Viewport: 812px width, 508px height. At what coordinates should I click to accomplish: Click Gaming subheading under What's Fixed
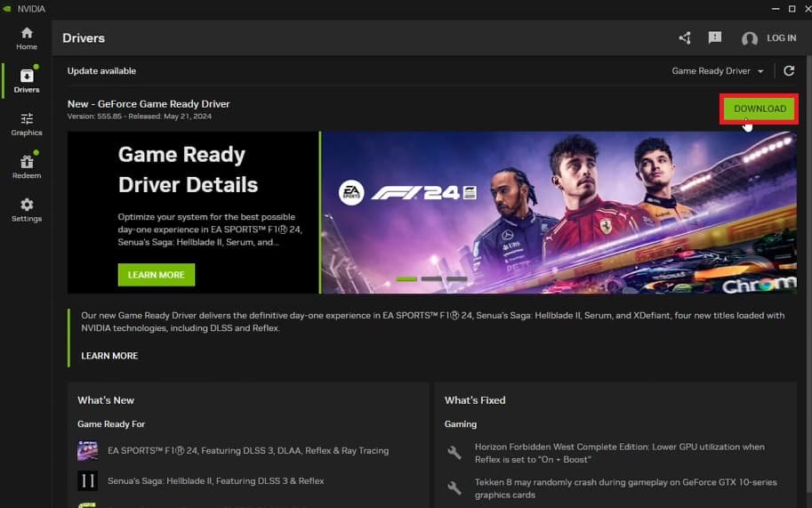(x=461, y=424)
